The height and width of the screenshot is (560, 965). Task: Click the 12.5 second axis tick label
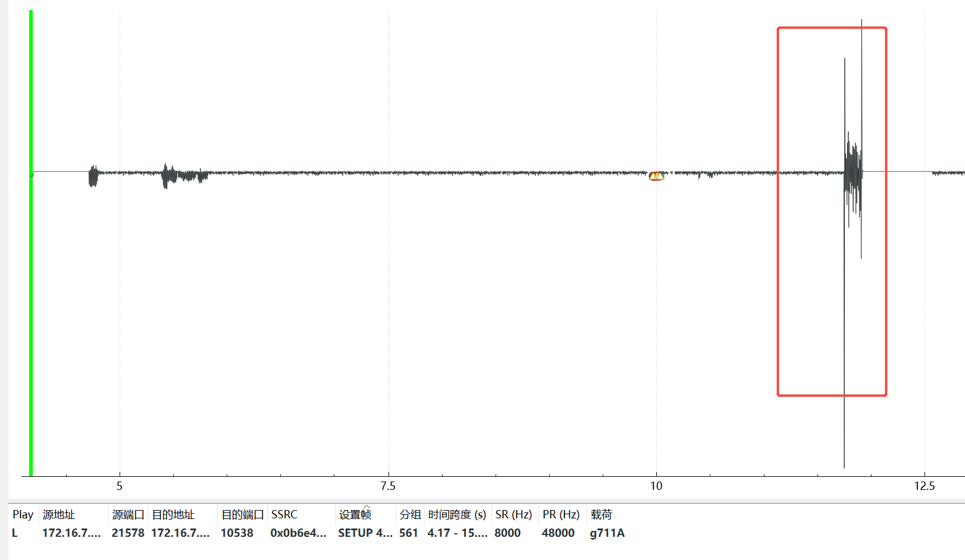pos(925,486)
